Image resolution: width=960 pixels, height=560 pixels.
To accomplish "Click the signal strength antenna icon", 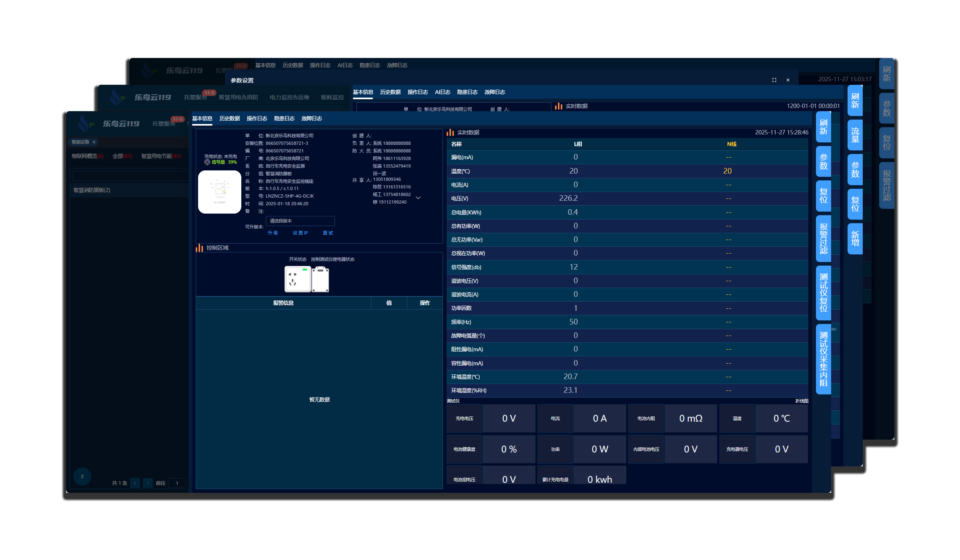I will click(207, 162).
